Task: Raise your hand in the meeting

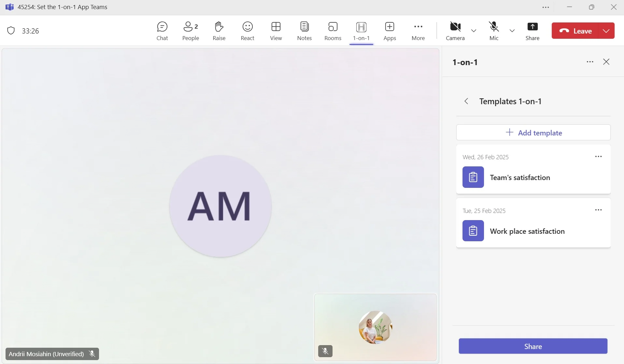Action: 219,31
